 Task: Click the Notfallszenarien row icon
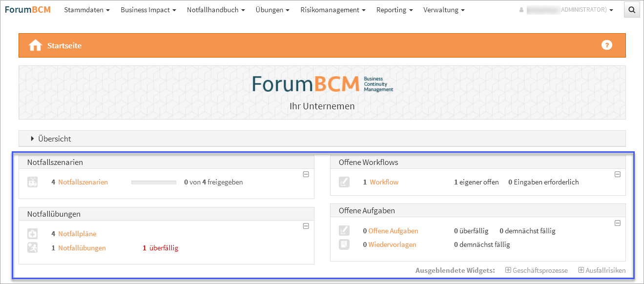click(32, 182)
